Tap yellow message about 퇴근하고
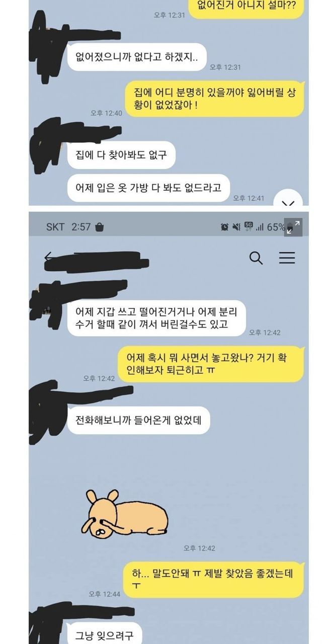 (211, 364)
